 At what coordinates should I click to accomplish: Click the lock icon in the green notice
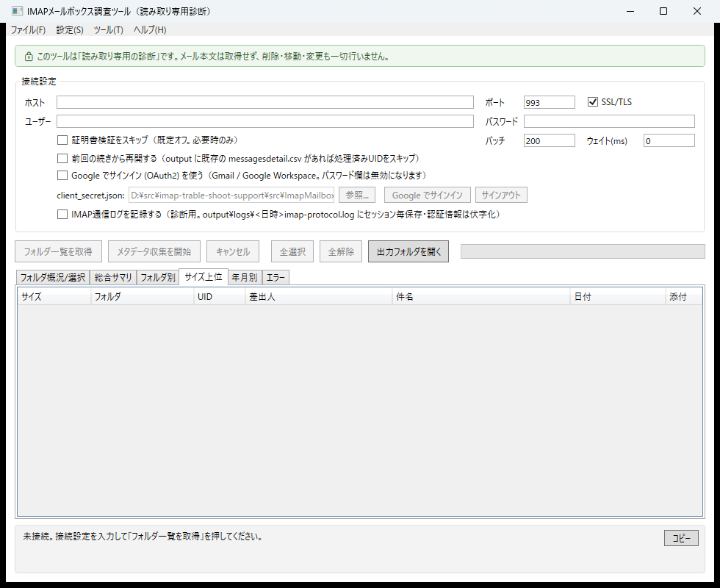click(x=29, y=57)
